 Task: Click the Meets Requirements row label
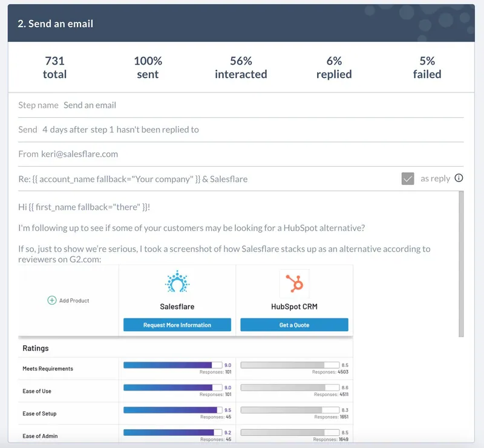point(48,369)
